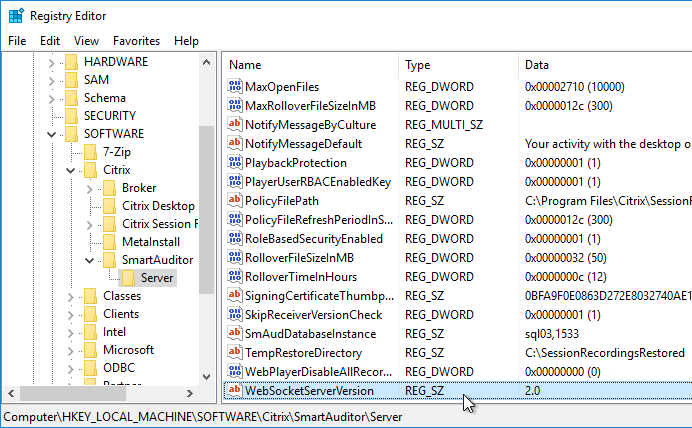The image size is (692, 428).
Task: Click the DWORD icon beside WebPlayerDisableAllRecor...
Action: [x=235, y=371]
